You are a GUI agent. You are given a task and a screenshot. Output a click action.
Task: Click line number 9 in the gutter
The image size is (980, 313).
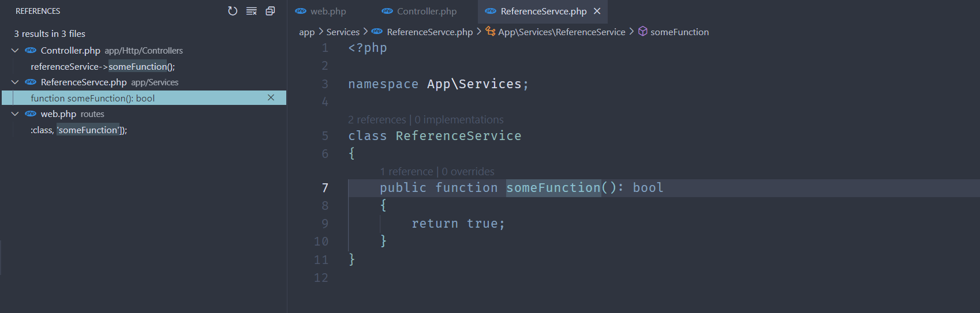tap(325, 224)
